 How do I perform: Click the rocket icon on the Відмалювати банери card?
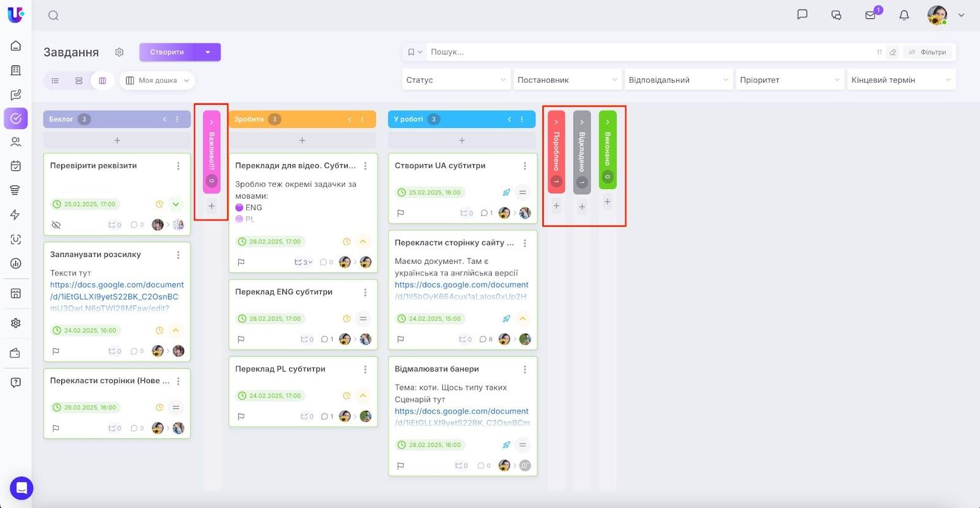[507, 445]
